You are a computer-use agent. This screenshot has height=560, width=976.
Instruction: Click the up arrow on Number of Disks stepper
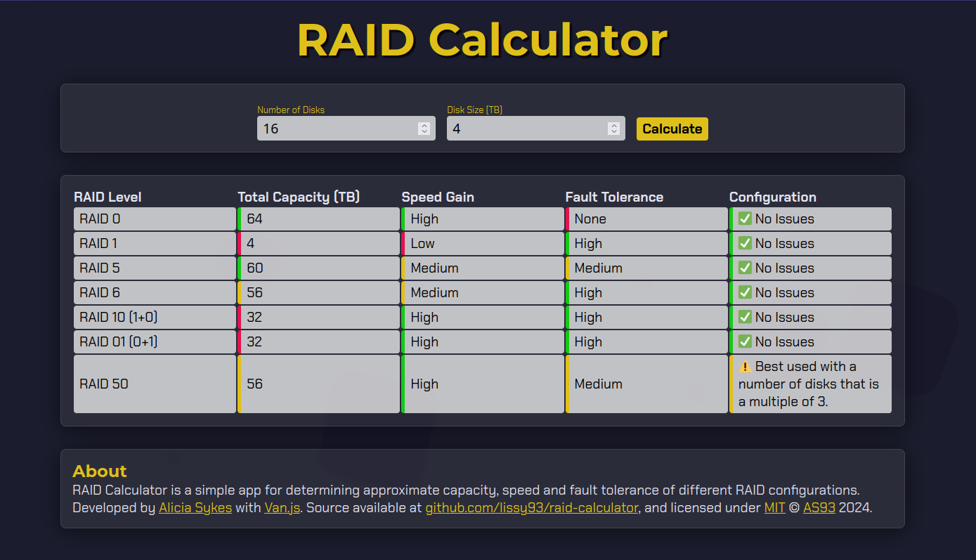[x=424, y=124]
